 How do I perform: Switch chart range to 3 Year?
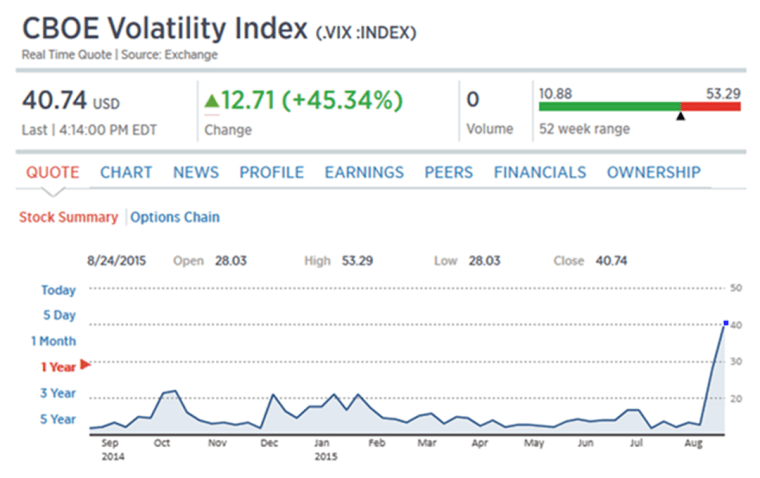tap(58, 393)
